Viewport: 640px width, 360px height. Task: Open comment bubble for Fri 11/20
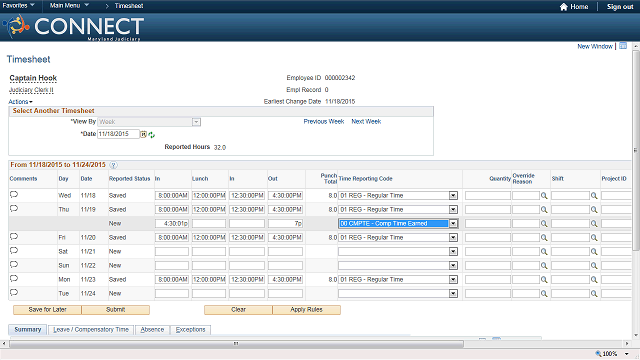coord(14,237)
